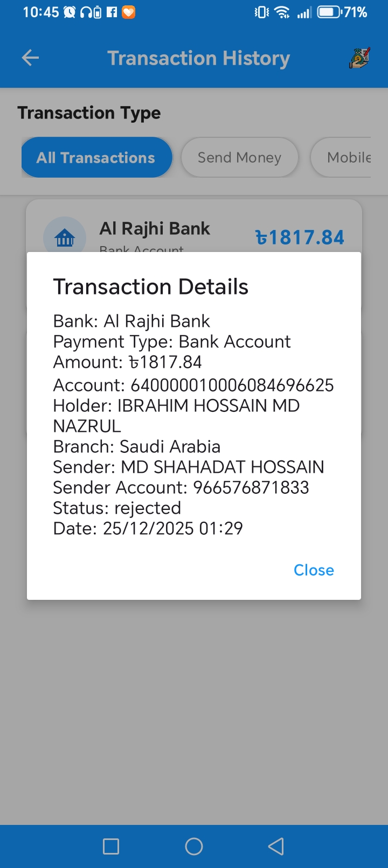
Task: Tap the back arrow in the header
Action: [x=31, y=58]
